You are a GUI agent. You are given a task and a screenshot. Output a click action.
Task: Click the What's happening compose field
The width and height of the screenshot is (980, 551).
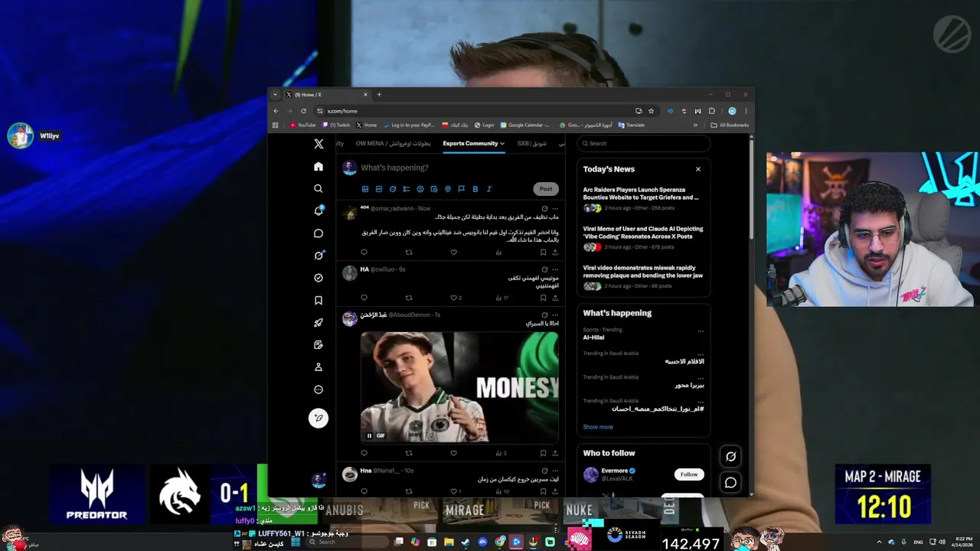(x=459, y=168)
